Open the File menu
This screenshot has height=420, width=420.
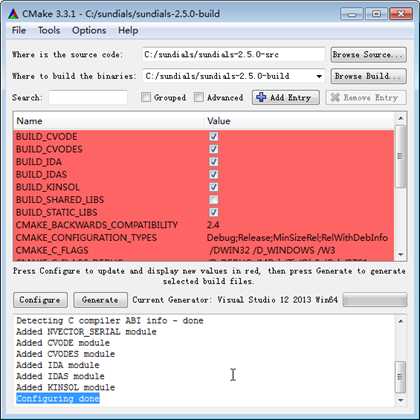(x=19, y=30)
